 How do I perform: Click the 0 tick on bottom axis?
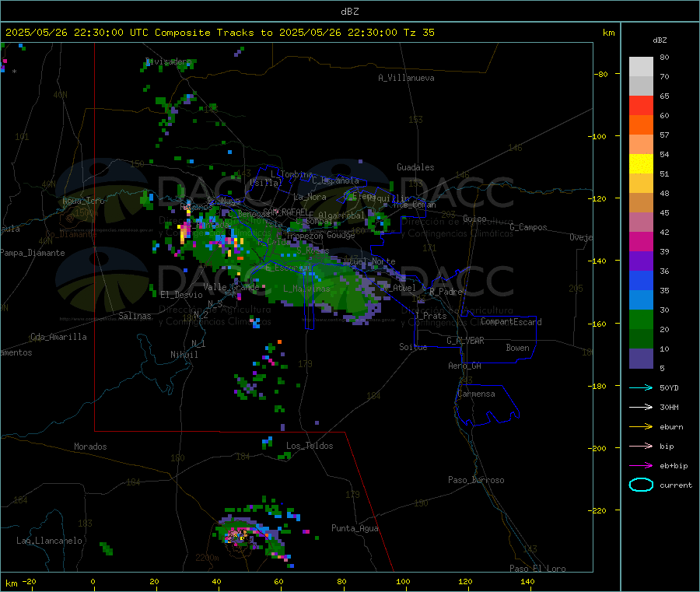pos(93,581)
